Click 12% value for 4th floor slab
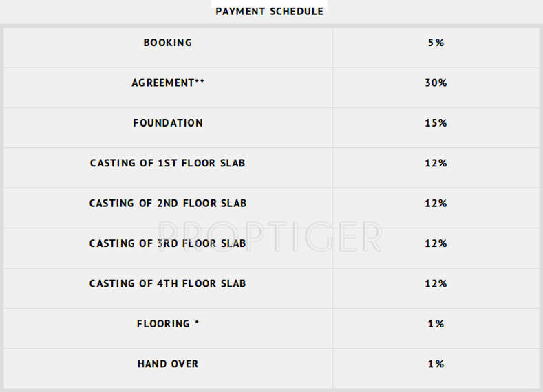This screenshot has width=543, height=392. [x=436, y=283]
